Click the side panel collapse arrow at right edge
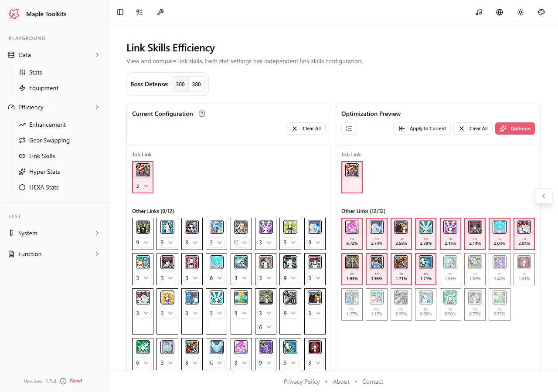The height and width of the screenshot is (392, 558). coord(544,196)
